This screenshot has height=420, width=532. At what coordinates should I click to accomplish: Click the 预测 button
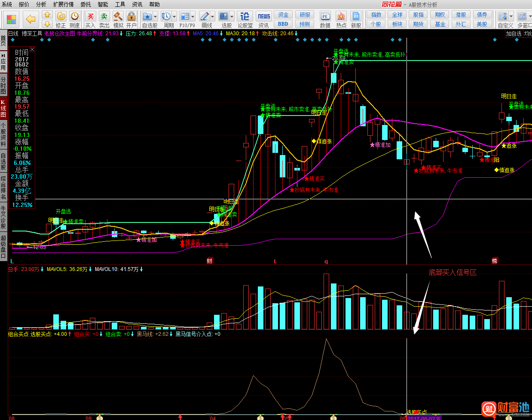point(305,24)
